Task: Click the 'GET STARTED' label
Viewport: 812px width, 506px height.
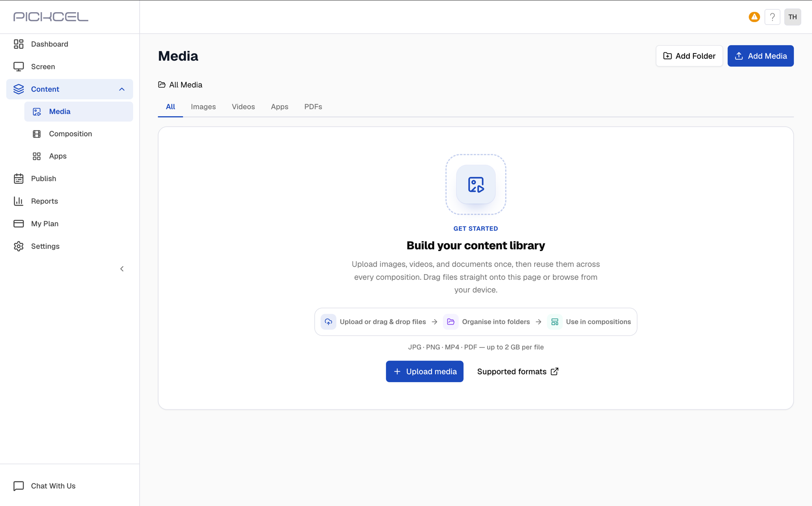Action: (476, 229)
